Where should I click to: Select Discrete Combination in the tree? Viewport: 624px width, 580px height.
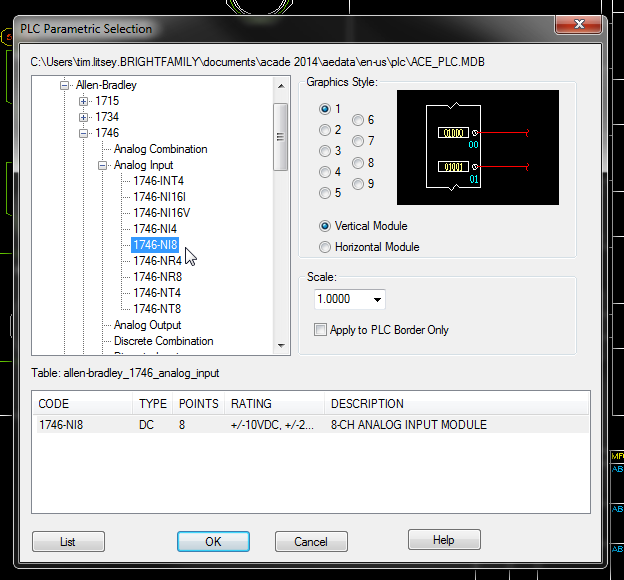(164, 341)
